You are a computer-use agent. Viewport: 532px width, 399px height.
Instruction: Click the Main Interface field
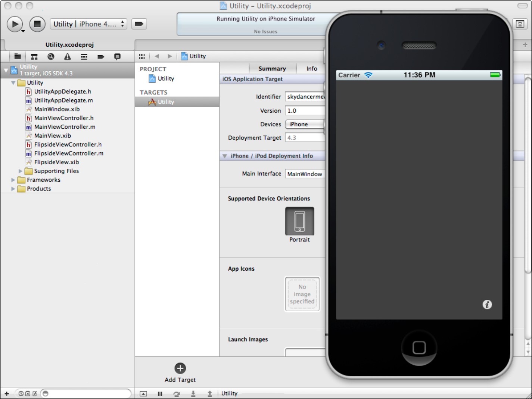[305, 174]
